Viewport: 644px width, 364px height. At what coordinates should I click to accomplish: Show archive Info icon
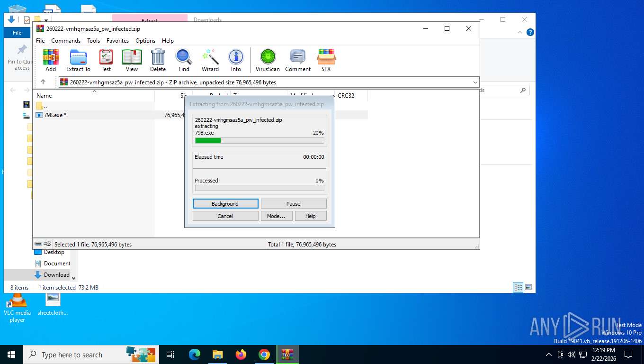click(236, 60)
